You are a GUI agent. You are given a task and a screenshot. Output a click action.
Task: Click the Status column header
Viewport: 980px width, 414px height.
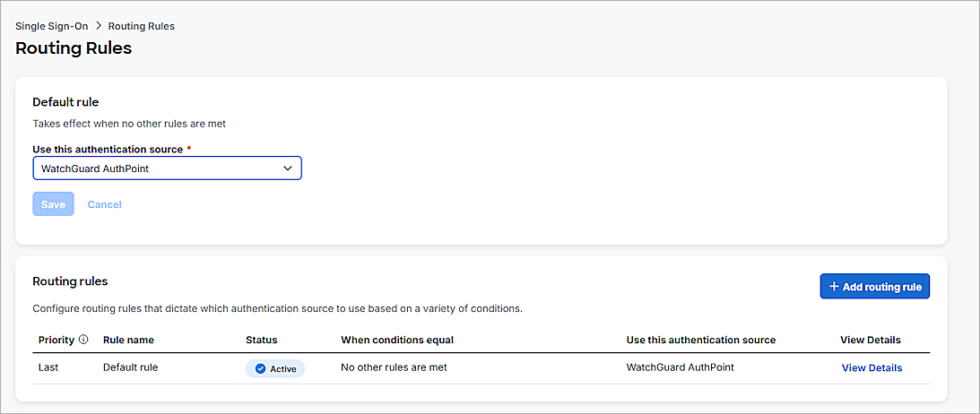tap(261, 340)
